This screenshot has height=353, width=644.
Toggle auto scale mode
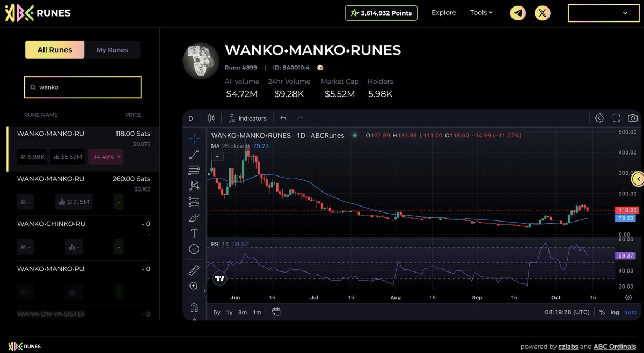point(631,312)
